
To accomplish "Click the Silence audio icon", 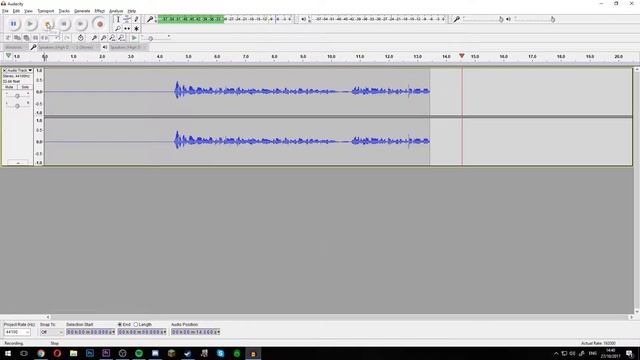I will pos(44,38).
